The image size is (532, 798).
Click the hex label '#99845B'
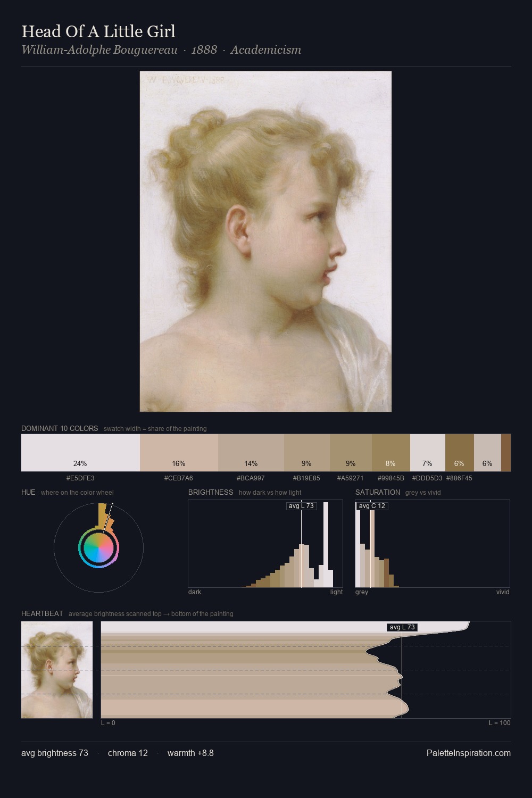tap(391, 478)
